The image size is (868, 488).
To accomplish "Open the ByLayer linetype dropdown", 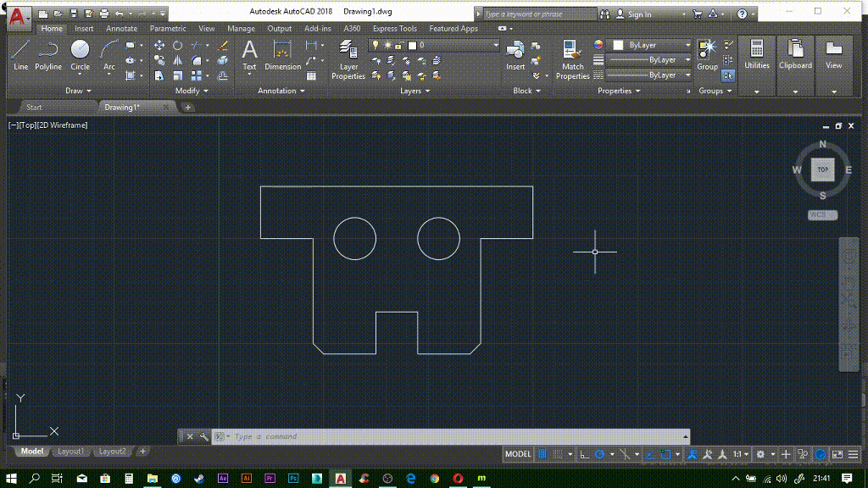I will pyautogui.click(x=650, y=75).
